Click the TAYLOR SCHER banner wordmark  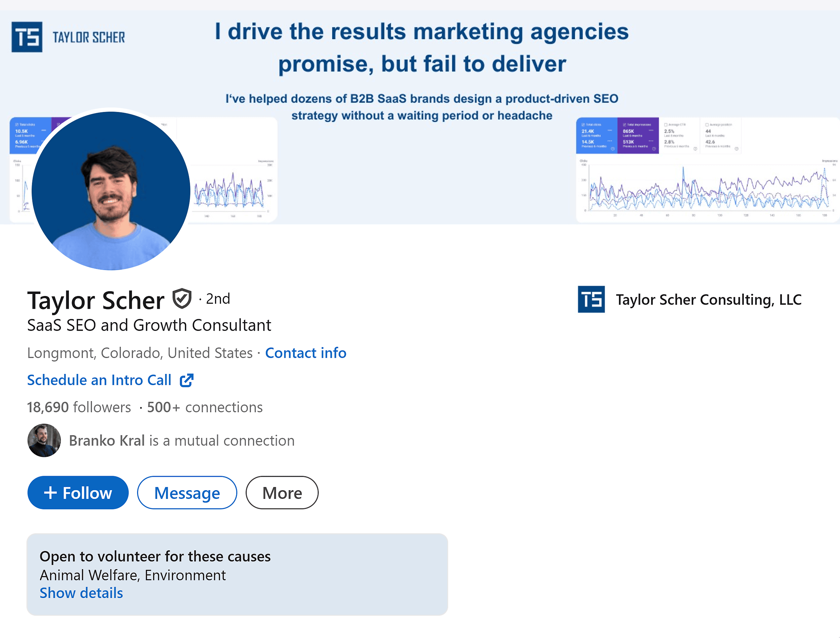89,37
